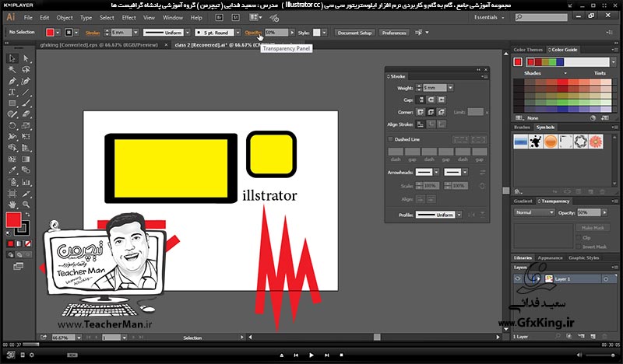The height and width of the screenshot is (364, 623).
Task: Click the orange Opacity link in control bar
Action: pos(253,33)
